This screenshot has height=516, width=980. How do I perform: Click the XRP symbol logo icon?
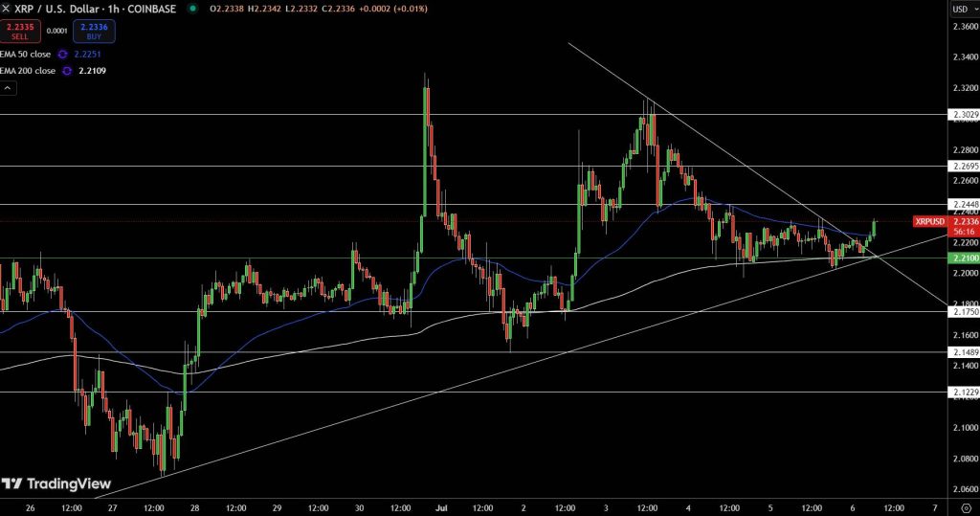tap(6, 9)
